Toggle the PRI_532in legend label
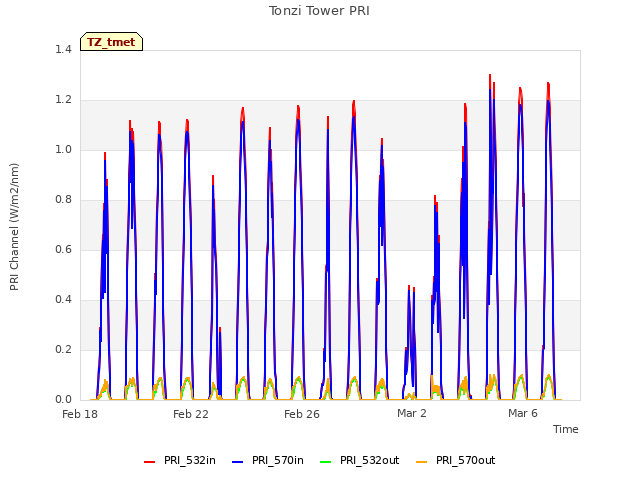640x480 pixels. [x=190, y=460]
